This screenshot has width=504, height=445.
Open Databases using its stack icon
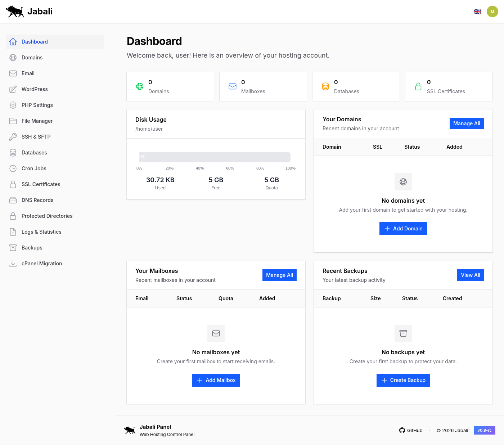[x=13, y=153]
